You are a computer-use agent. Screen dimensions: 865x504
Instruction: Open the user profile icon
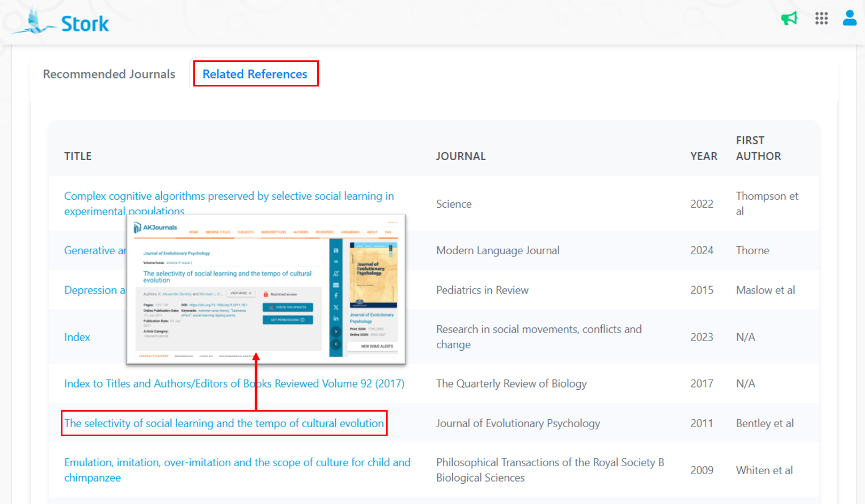click(x=850, y=18)
